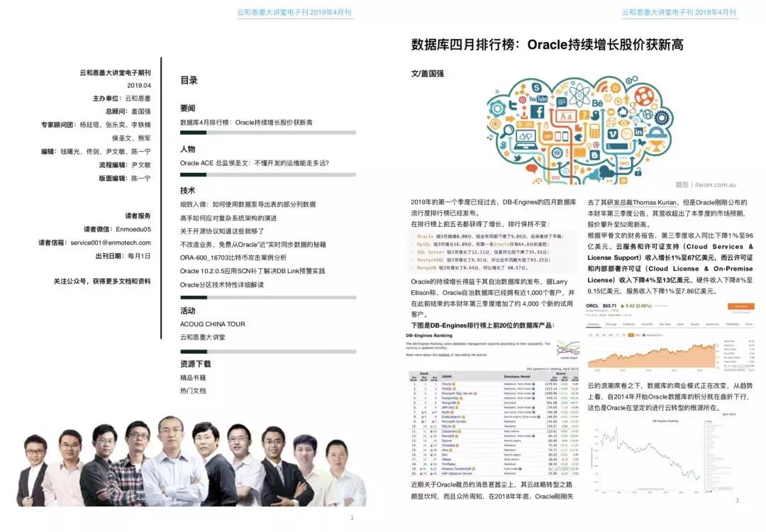Open entry 细致入微：如何使用数据泵导出表的部分列数据

[x=248, y=204]
